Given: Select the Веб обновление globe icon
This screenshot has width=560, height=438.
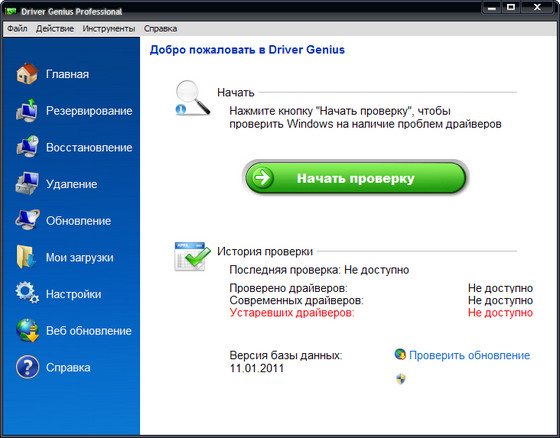Looking at the screenshot, I should tap(28, 330).
